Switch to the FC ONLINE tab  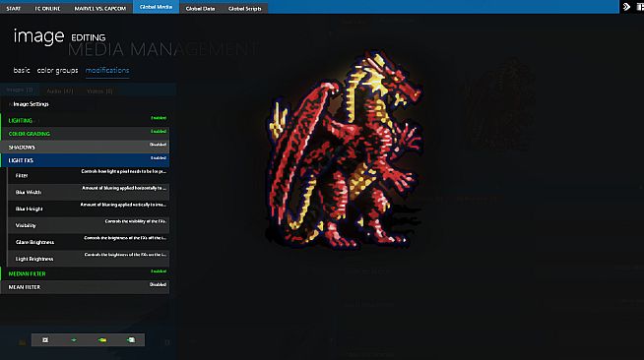(x=47, y=8)
